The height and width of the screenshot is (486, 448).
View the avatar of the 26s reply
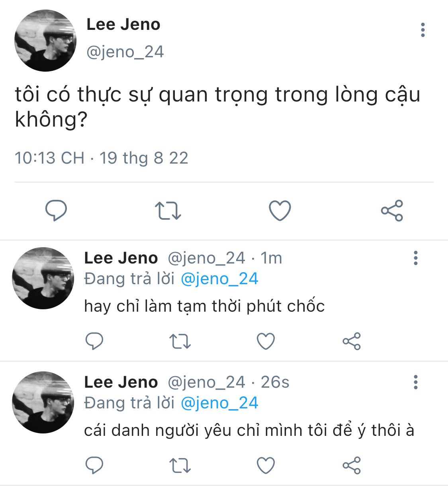pyautogui.click(x=43, y=402)
